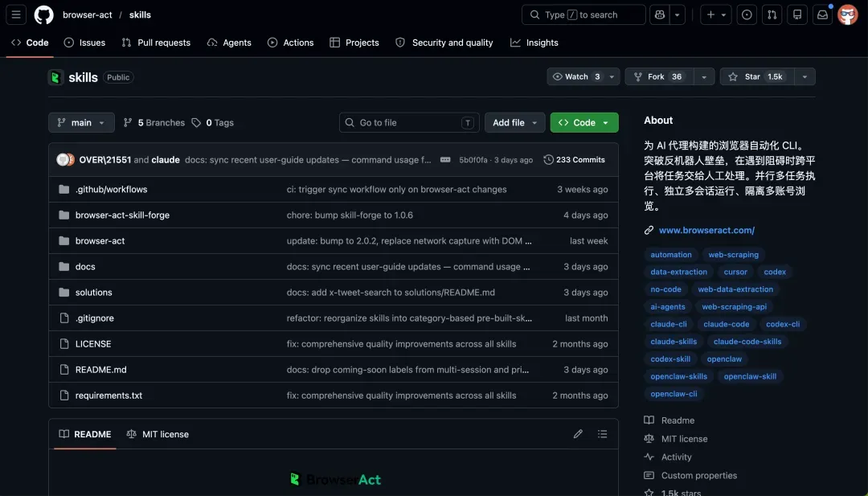Click the skills repository logo icon
Viewport: 868px width, 496px height.
click(x=56, y=77)
